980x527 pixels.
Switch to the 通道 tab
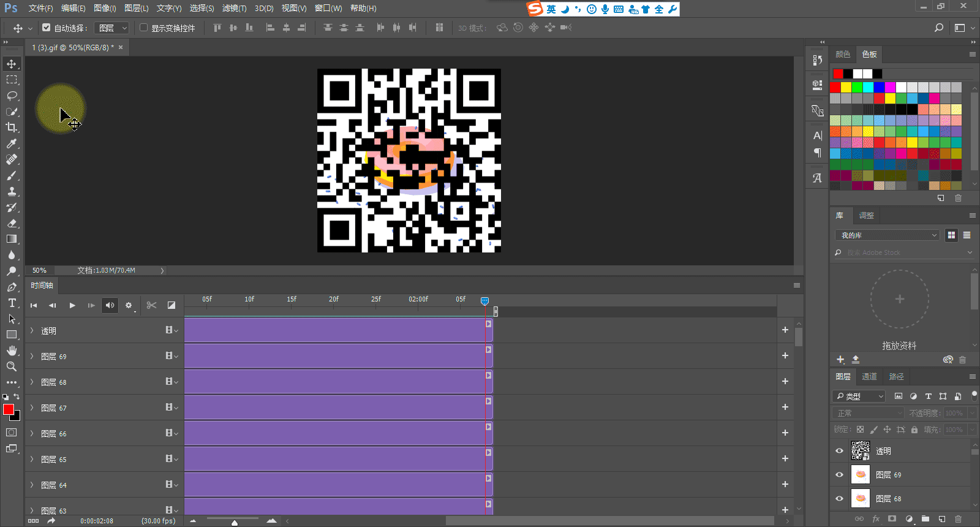[869, 376]
